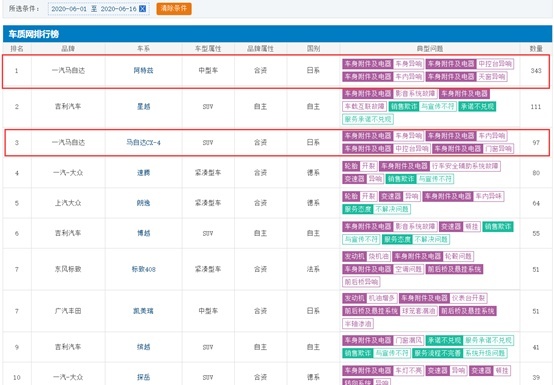Open the 缤越 car series link
This screenshot has height=385, width=554.
tap(143, 347)
